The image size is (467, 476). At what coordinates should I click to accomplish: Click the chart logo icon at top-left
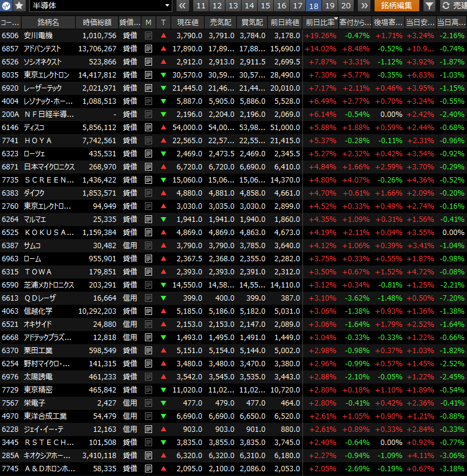(6, 6)
